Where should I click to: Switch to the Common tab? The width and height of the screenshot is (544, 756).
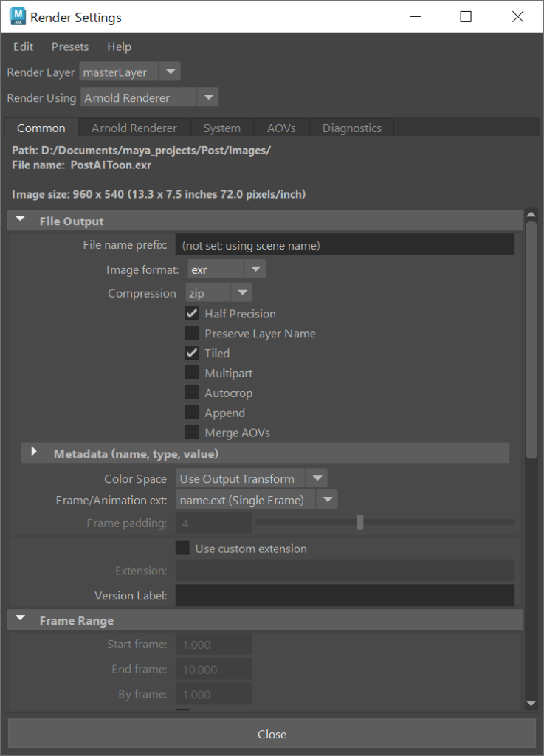[41, 128]
